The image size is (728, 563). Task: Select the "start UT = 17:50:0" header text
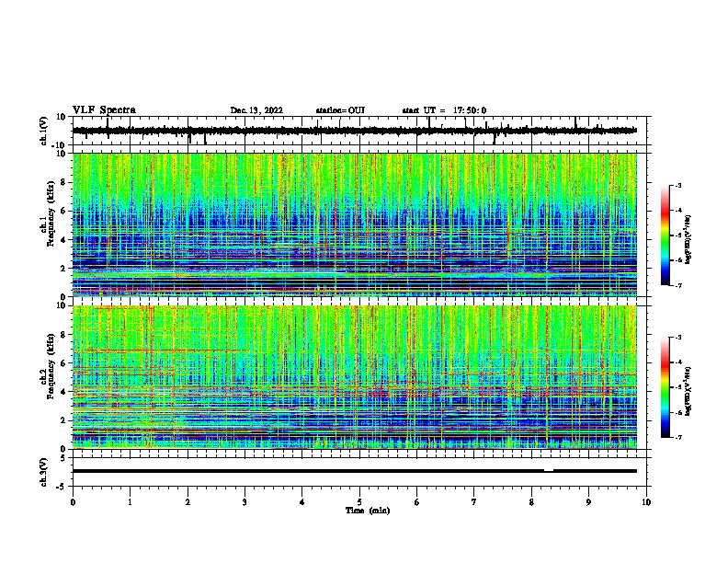click(x=444, y=110)
